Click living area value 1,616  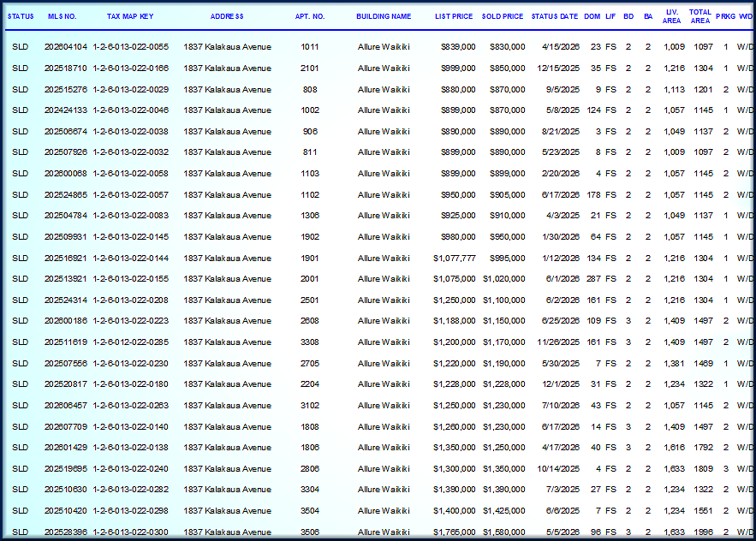(x=674, y=447)
